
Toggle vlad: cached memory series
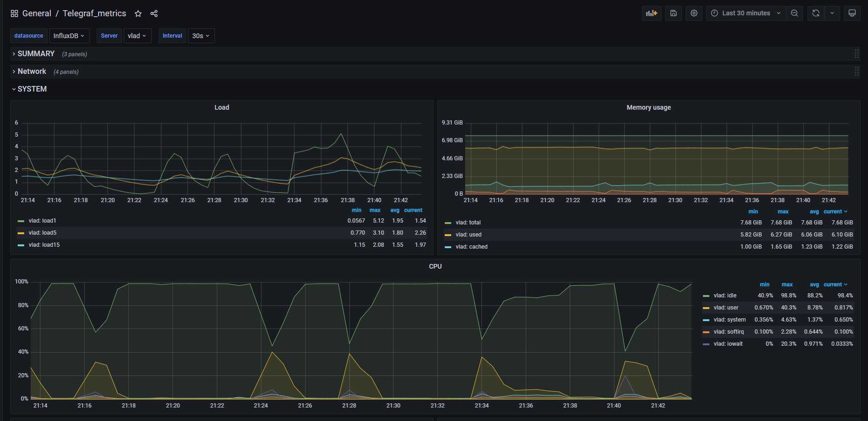(472, 247)
